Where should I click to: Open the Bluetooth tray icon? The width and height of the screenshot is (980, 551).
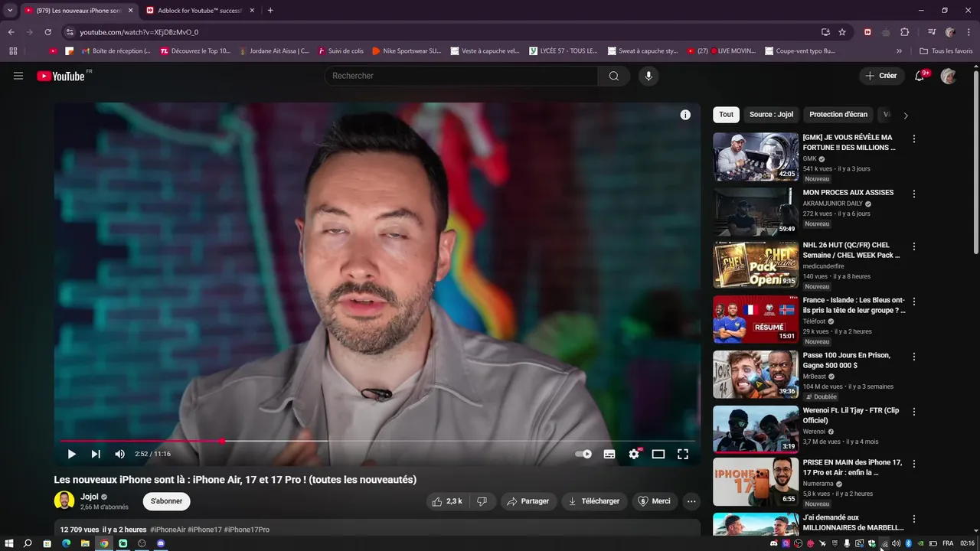click(x=908, y=543)
